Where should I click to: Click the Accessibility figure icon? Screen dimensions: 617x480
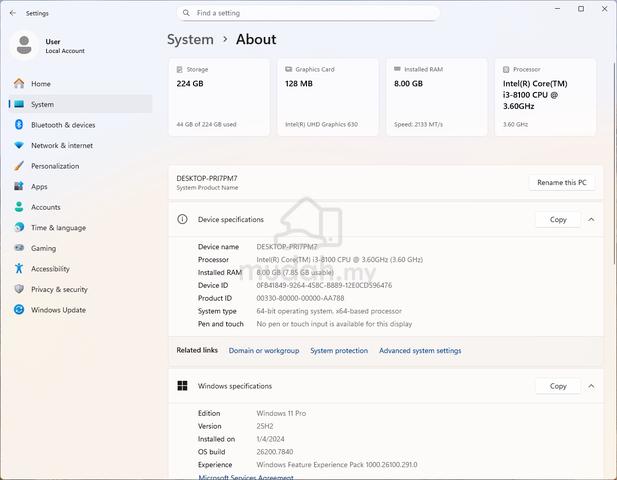(x=19, y=268)
